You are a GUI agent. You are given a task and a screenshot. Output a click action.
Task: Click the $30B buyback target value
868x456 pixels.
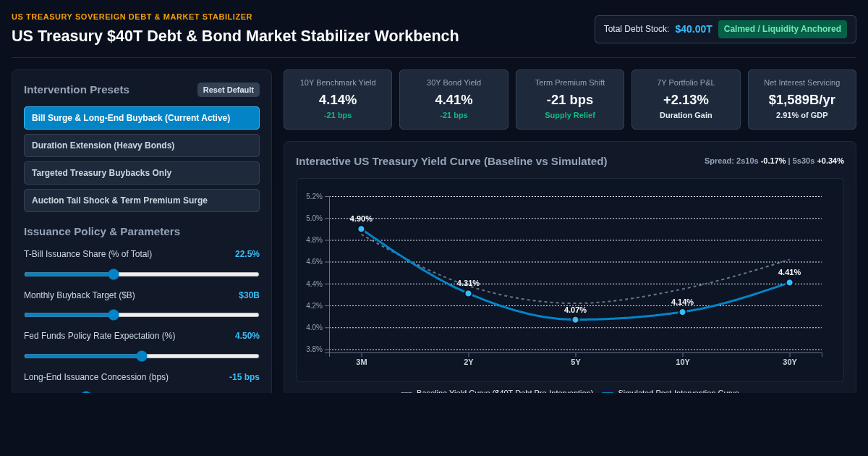pyautogui.click(x=250, y=295)
